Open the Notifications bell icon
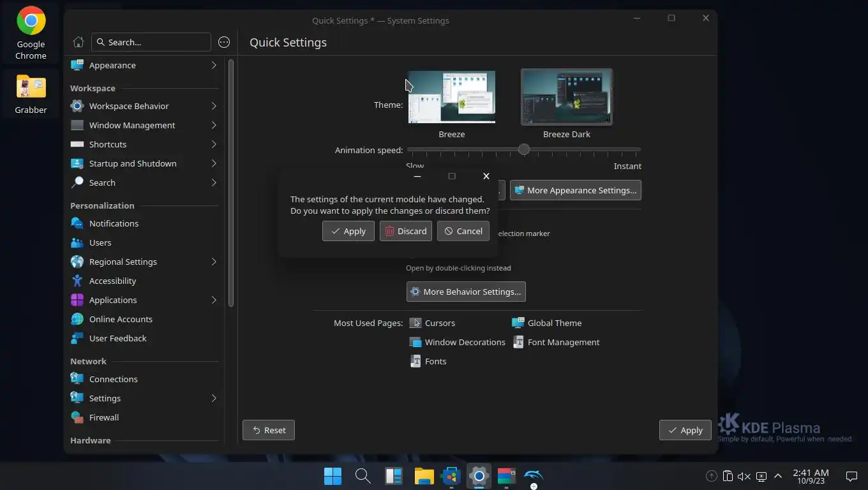This screenshot has height=490, width=868. click(x=77, y=223)
